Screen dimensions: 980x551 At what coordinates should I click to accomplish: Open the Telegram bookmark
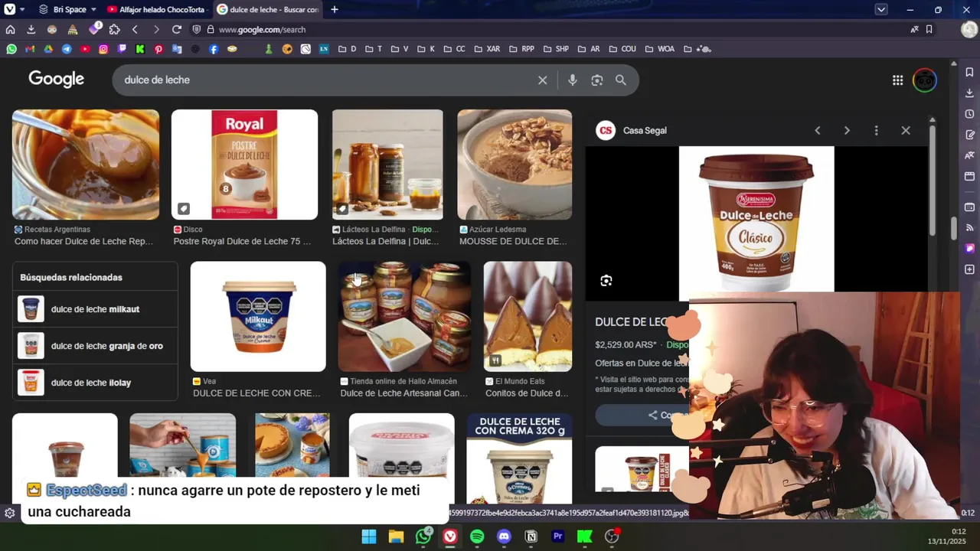point(67,49)
